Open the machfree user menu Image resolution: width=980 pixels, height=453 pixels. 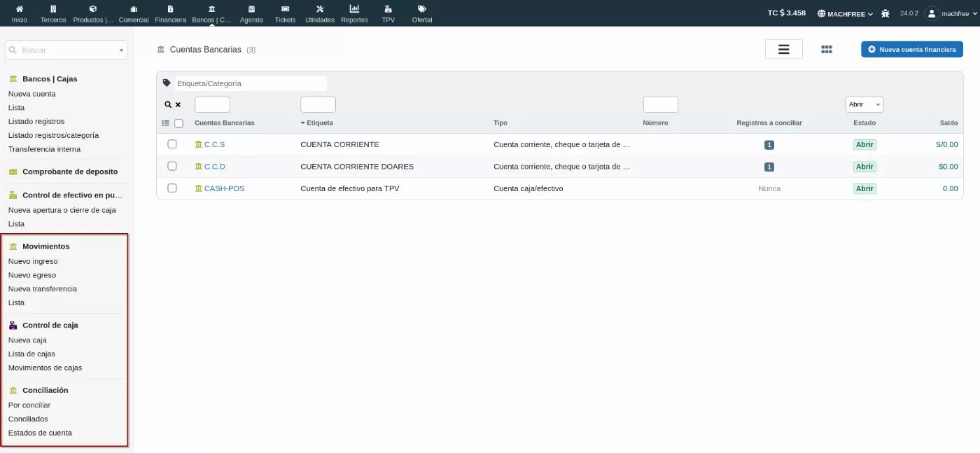click(950, 13)
